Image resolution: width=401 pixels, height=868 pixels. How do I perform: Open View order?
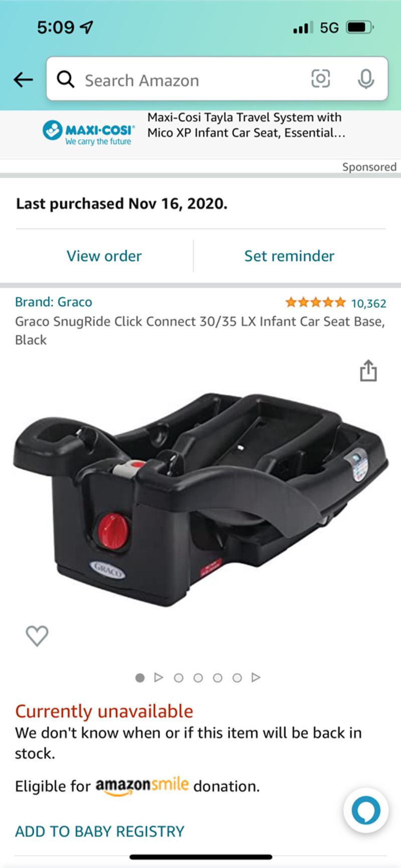pyautogui.click(x=104, y=256)
